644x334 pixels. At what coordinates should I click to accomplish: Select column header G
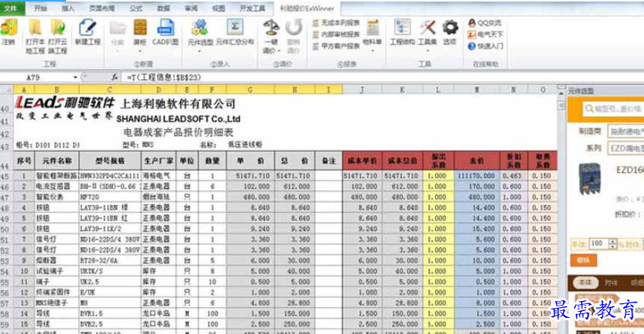coord(250,89)
